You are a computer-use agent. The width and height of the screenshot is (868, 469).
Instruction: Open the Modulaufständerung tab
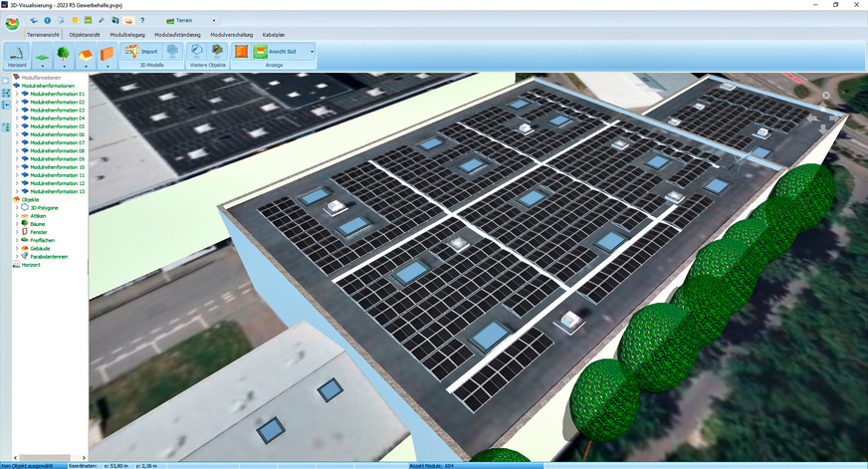(177, 34)
